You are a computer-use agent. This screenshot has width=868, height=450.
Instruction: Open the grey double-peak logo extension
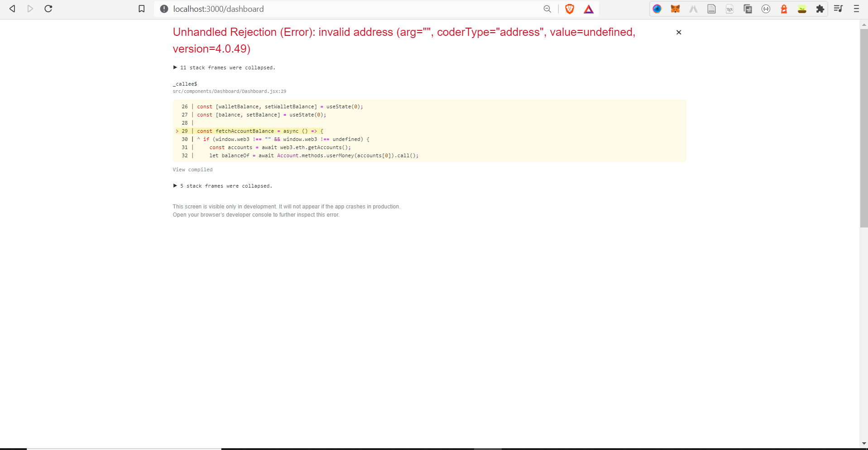694,9
